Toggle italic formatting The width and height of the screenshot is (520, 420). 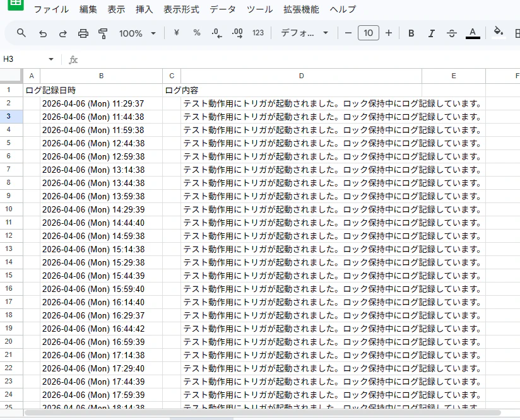click(432, 33)
